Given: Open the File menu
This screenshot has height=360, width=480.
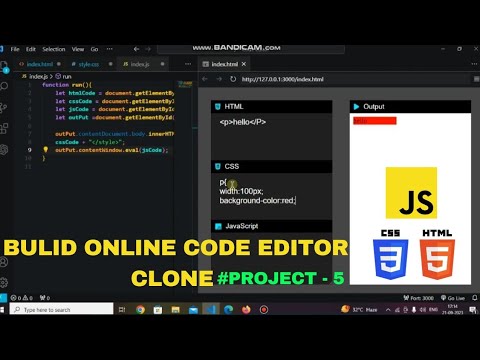Looking at the screenshot, I should [15, 49].
